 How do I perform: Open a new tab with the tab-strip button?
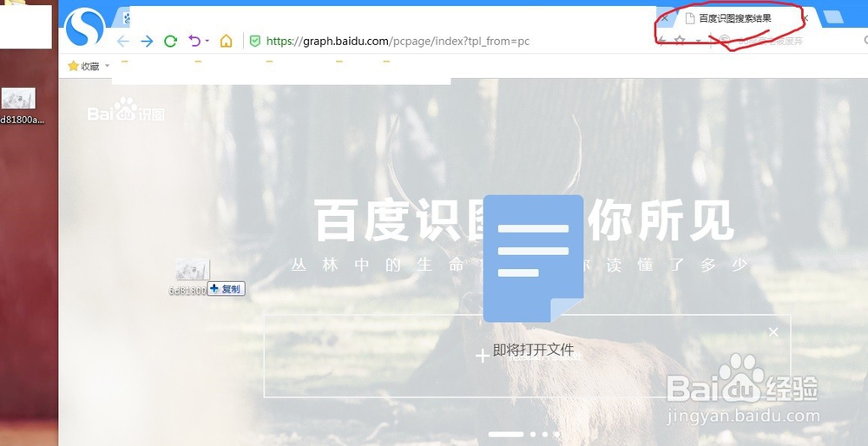point(833,17)
